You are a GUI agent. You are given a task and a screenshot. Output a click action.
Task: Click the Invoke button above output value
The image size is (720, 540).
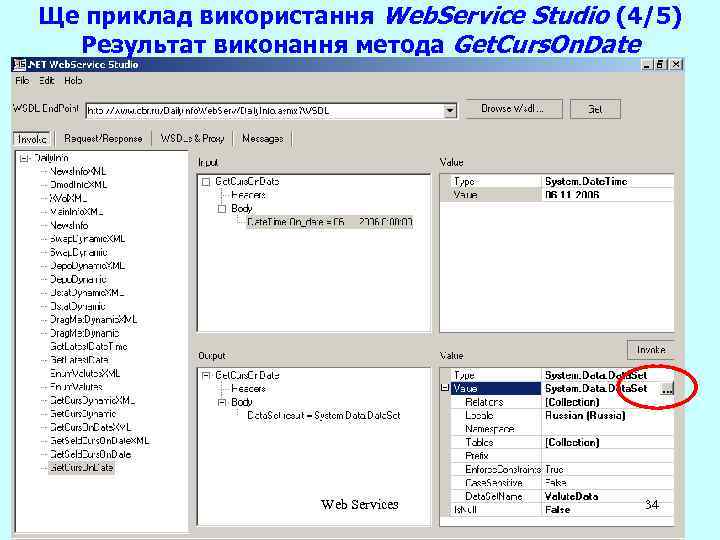651,350
